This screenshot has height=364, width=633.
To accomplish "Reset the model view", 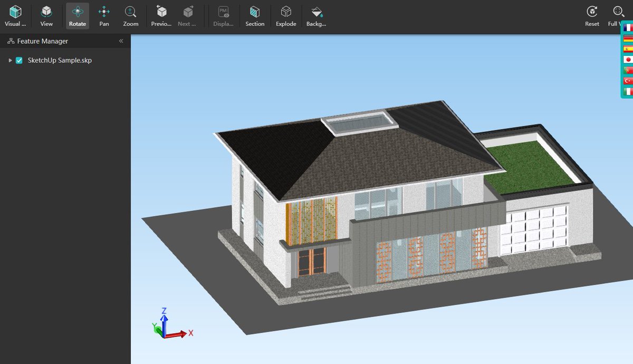I will [x=592, y=16].
